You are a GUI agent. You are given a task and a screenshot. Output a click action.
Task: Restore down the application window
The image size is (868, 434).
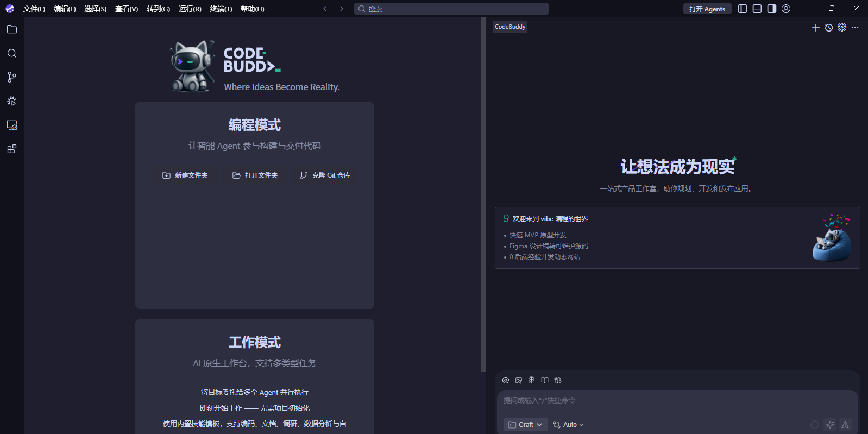tap(831, 9)
